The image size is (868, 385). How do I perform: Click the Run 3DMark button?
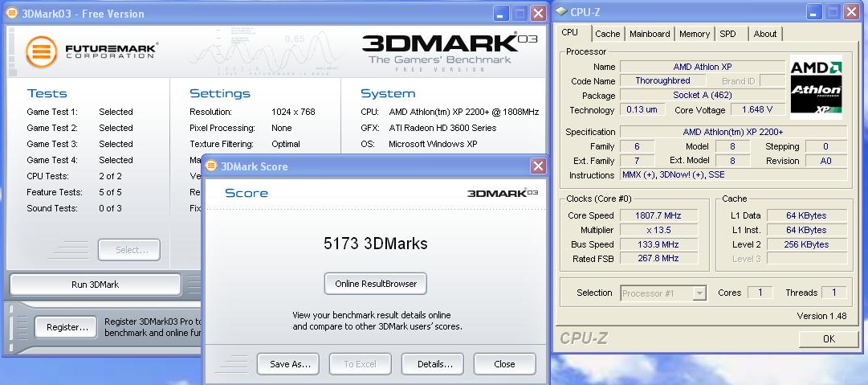point(96,285)
